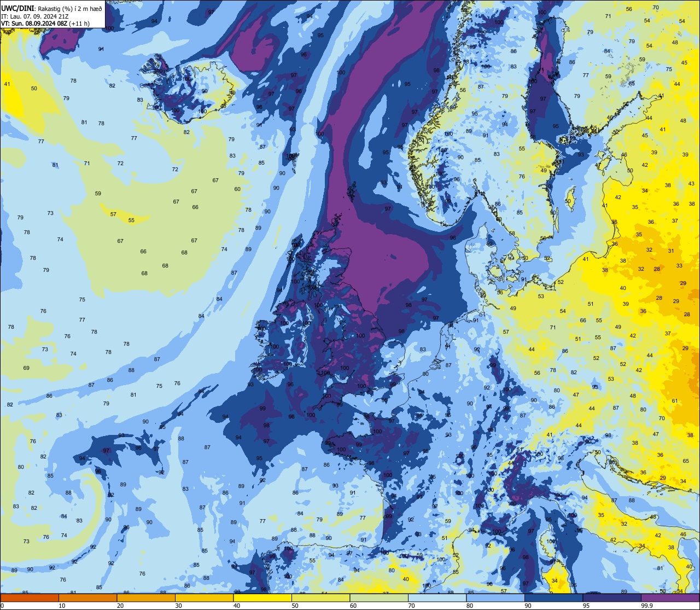Click the legend tick label '70'

pos(411,606)
